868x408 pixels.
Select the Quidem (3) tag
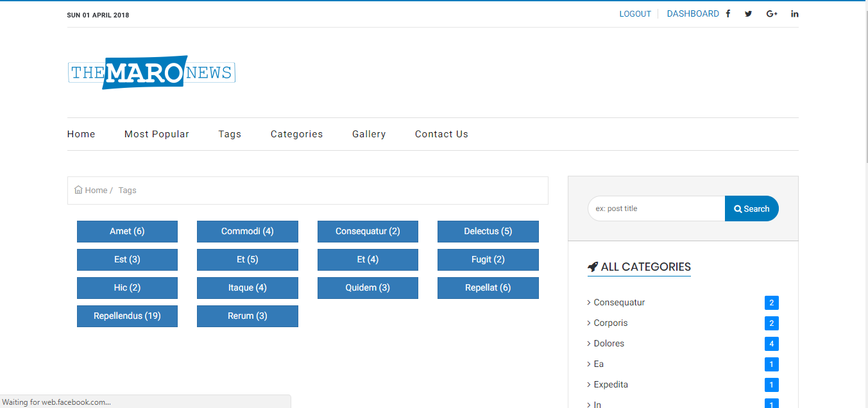pos(368,288)
